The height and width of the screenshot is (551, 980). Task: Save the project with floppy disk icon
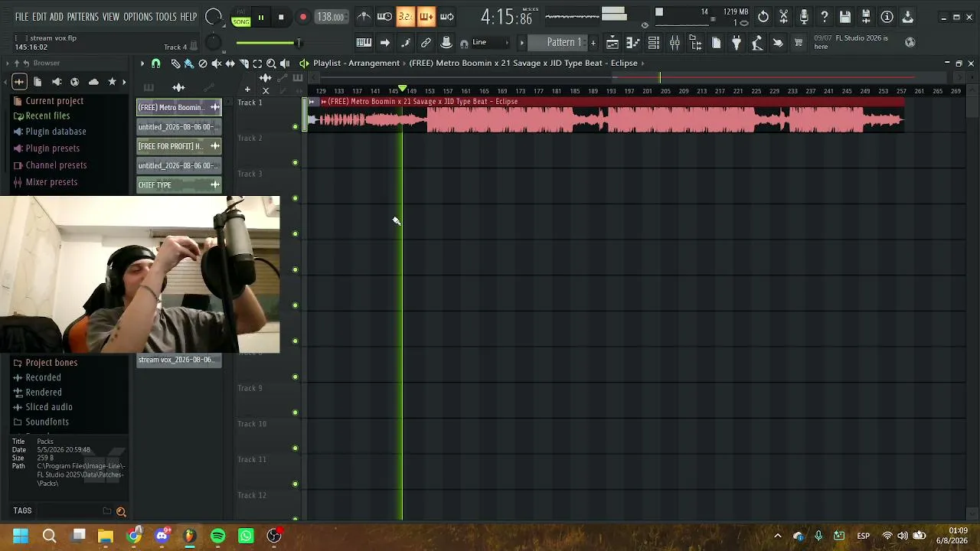(845, 17)
